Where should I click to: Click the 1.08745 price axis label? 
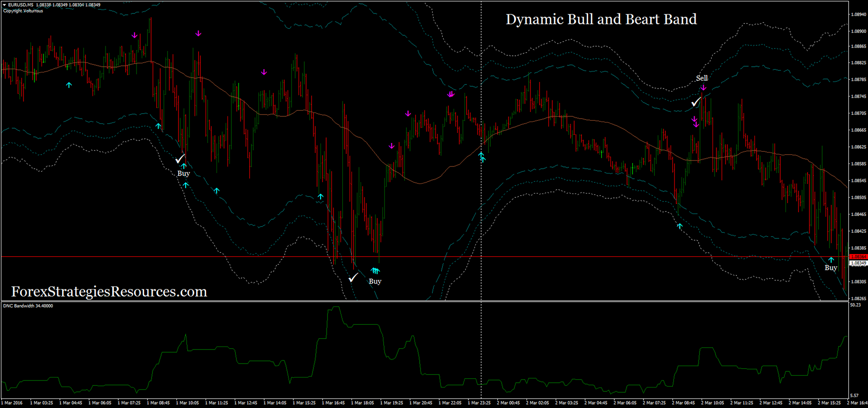click(x=858, y=96)
